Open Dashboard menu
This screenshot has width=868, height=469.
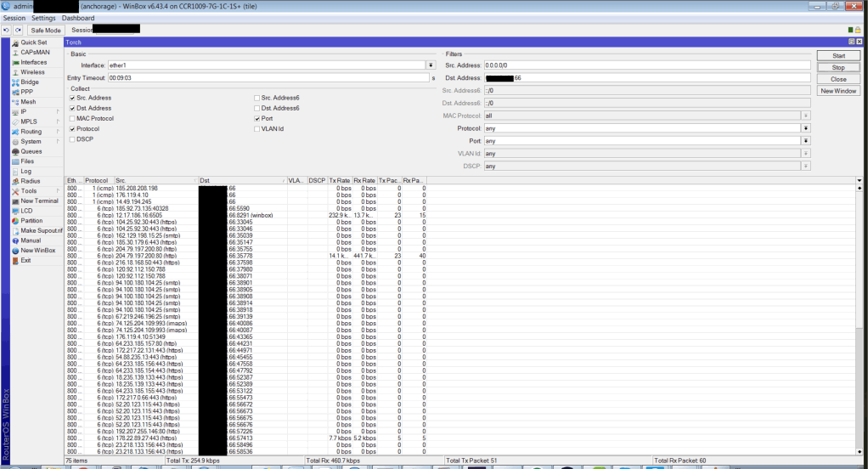click(78, 19)
